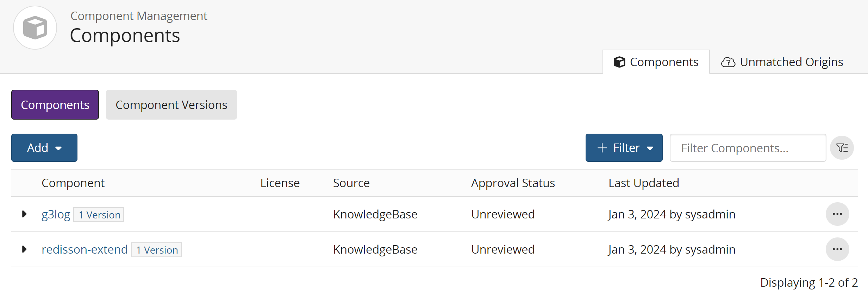Open the actions menu for redisson-extend
Image resolution: width=868 pixels, height=293 pixels.
click(837, 249)
